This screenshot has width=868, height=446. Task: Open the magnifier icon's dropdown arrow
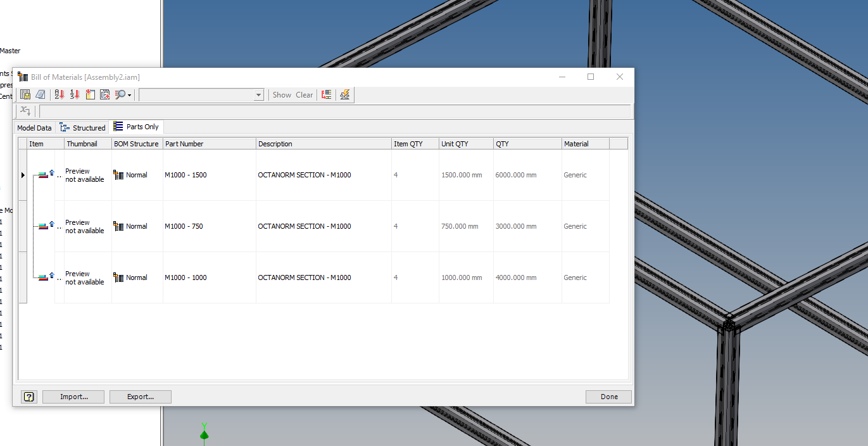(129, 94)
